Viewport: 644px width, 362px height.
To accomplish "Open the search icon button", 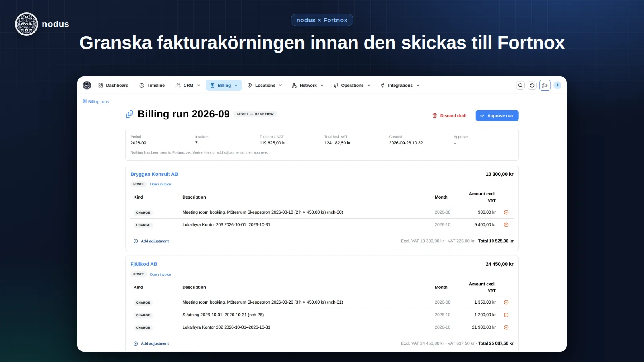I will [x=520, y=85].
